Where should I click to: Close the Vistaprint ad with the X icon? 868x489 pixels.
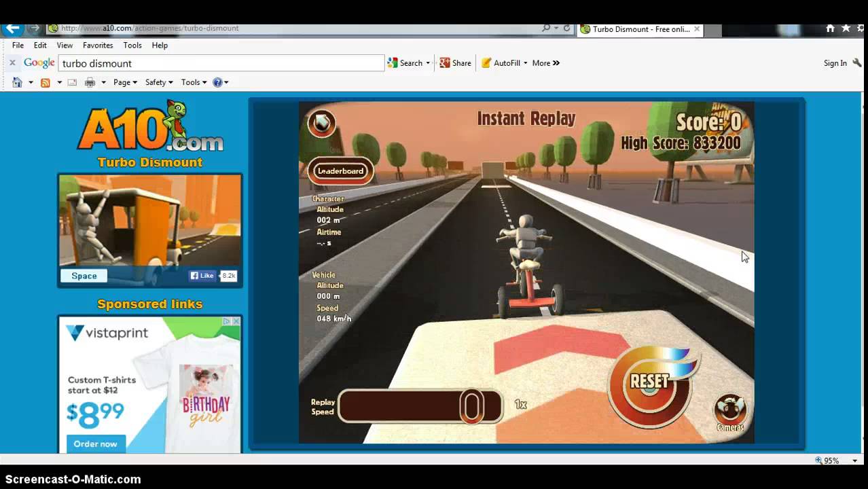tap(236, 321)
